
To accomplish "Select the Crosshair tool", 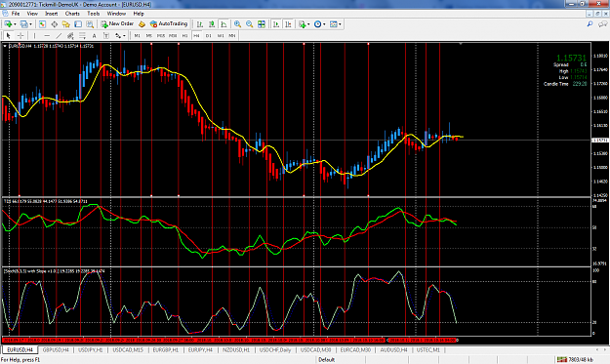I will coord(20,35).
